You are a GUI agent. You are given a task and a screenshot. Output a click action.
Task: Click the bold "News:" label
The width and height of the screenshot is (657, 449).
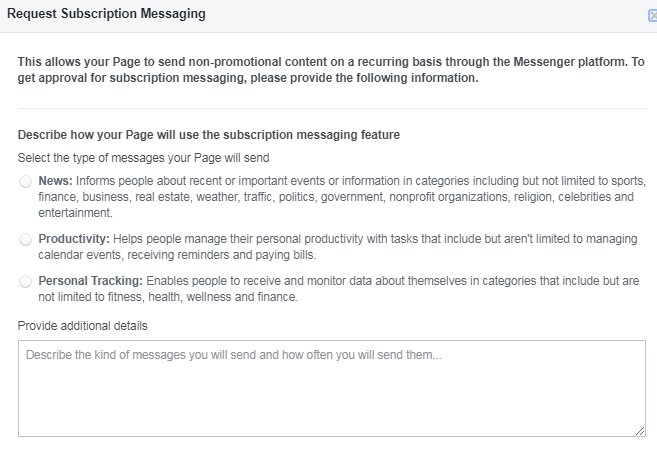pos(55,182)
